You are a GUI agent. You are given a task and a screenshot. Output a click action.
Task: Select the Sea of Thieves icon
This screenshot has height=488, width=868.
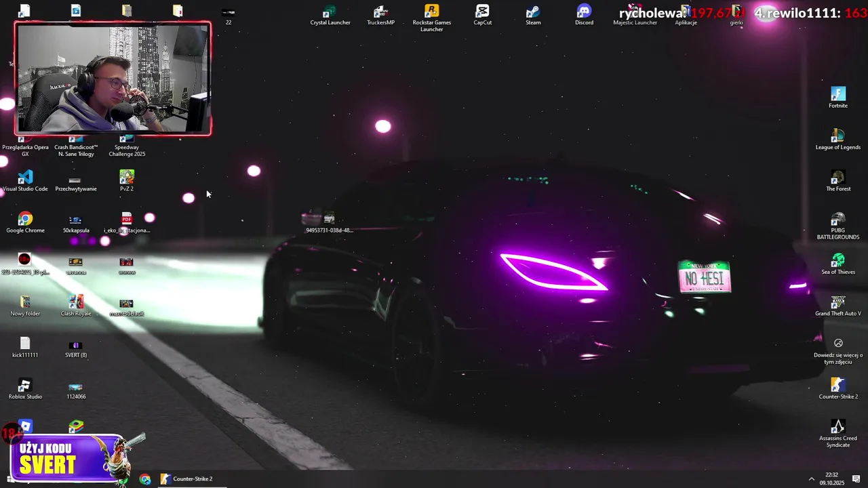[838, 264]
